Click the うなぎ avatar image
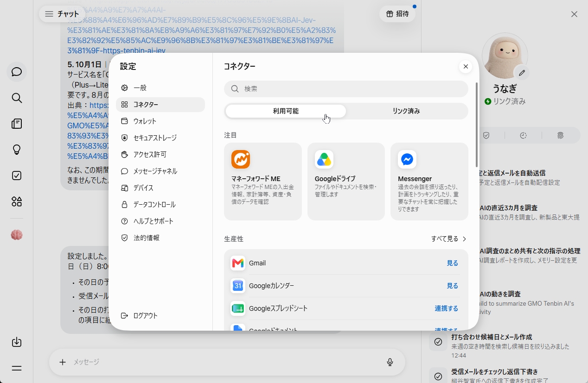588x383 pixels. (x=505, y=56)
